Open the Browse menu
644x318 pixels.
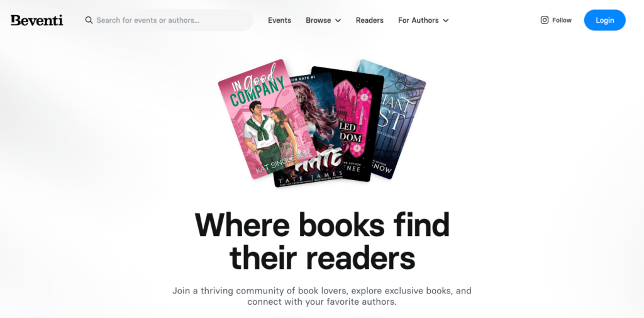click(x=323, y=20)
